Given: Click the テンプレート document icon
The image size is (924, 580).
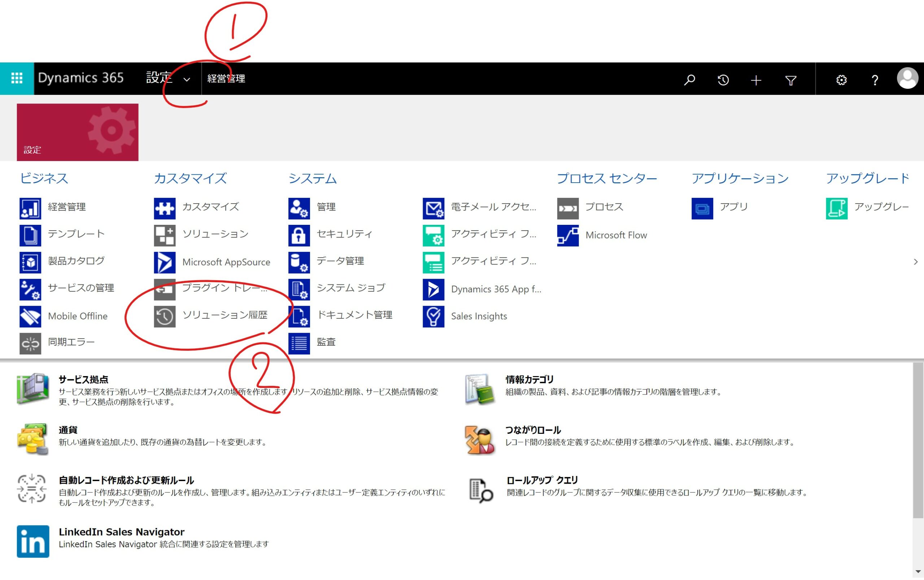Looking at the screenshot, I should click(x=30, y=235).
